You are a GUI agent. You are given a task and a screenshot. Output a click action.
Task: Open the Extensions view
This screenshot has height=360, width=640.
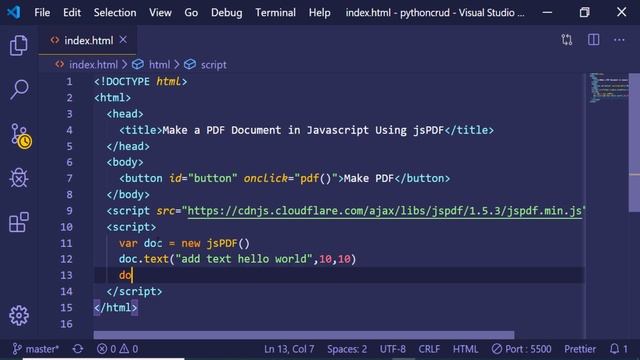tap(19, 222)
